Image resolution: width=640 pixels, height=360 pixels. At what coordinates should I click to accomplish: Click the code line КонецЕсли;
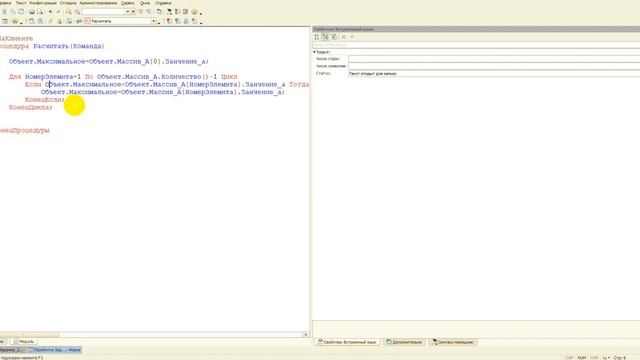click(x=45, y=100)
